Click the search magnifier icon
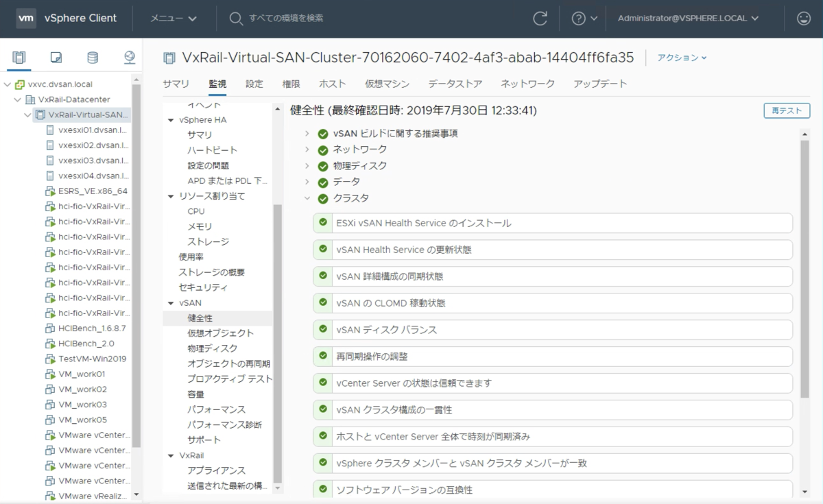 [x=236, y=19]
